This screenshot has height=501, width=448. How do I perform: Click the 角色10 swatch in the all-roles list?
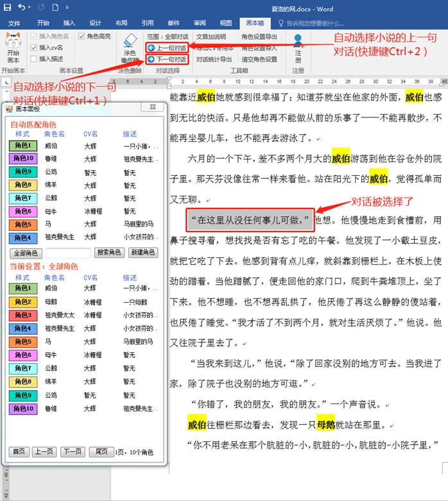point(23,409)
